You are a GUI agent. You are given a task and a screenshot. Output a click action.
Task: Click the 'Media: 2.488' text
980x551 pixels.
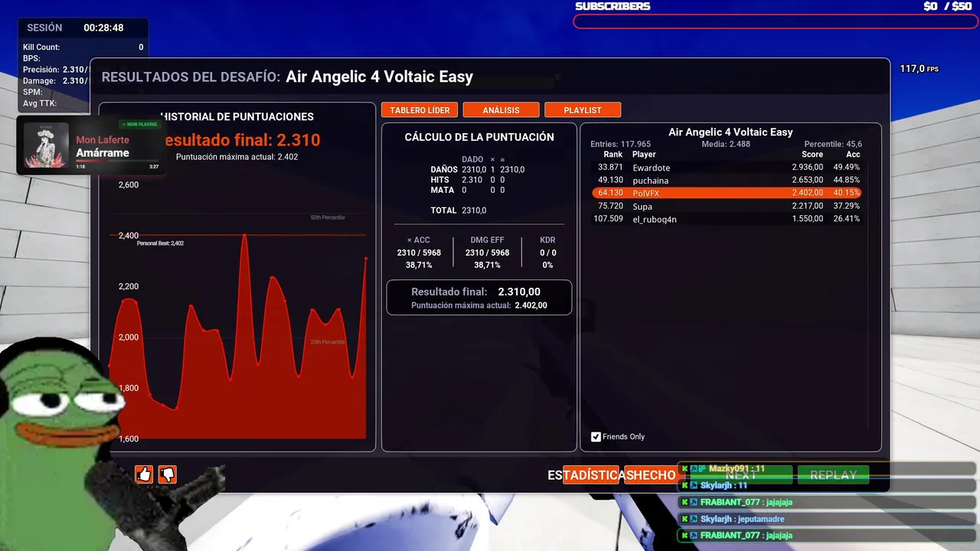pyautogui.click(x=726, y=144)
